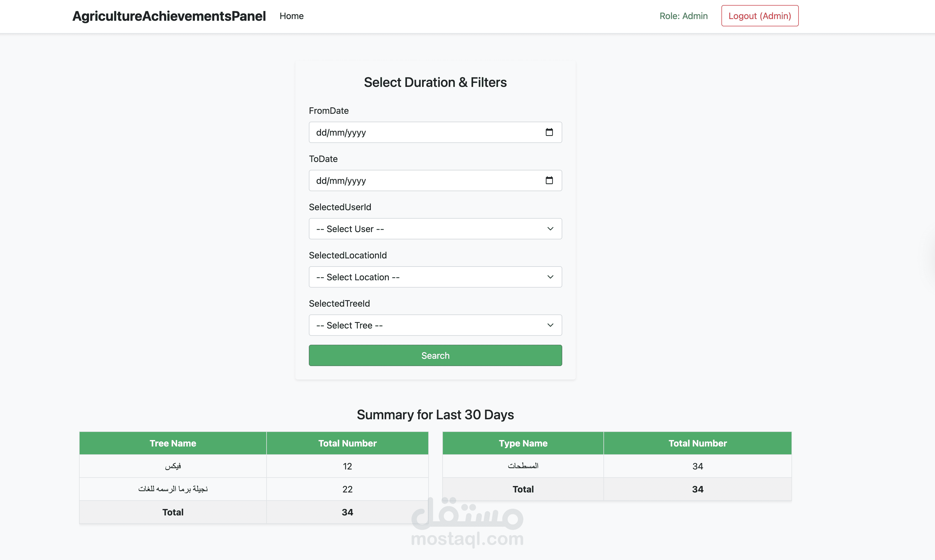Click the Role: Admin label
The image size is (935, 560).
[x=683, y=16]
